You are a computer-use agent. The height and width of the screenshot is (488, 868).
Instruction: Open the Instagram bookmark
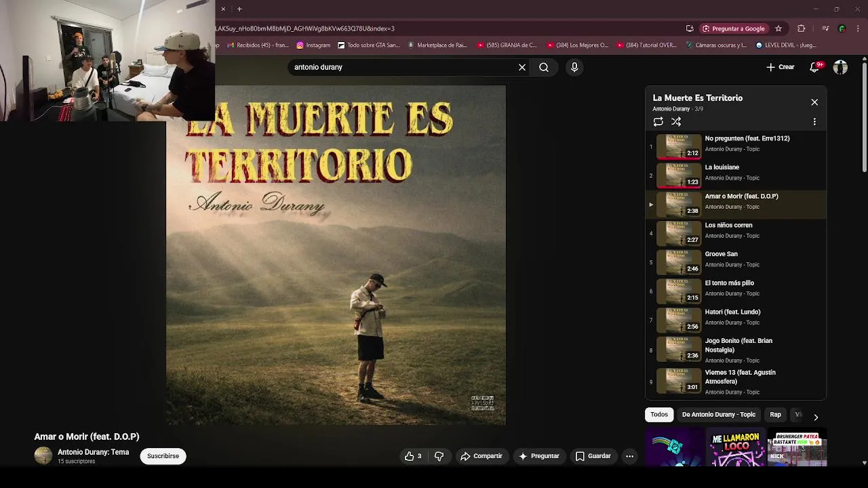click(x=313, y=45)
